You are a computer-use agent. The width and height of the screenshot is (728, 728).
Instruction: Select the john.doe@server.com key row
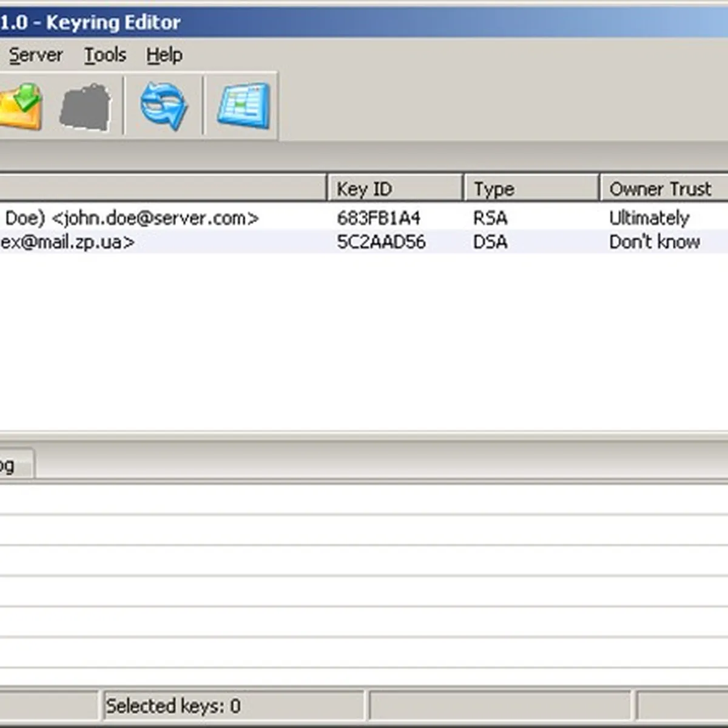tap(364, 218)
